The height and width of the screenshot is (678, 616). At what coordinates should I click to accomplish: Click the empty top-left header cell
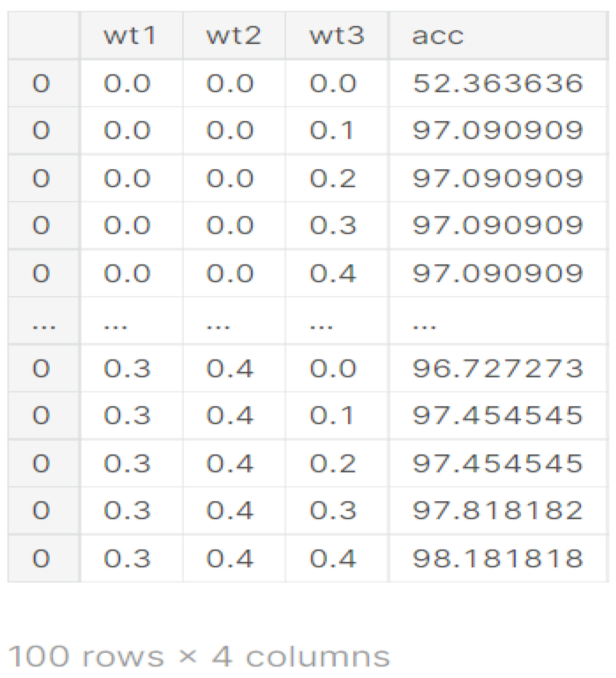click(43, 35)
